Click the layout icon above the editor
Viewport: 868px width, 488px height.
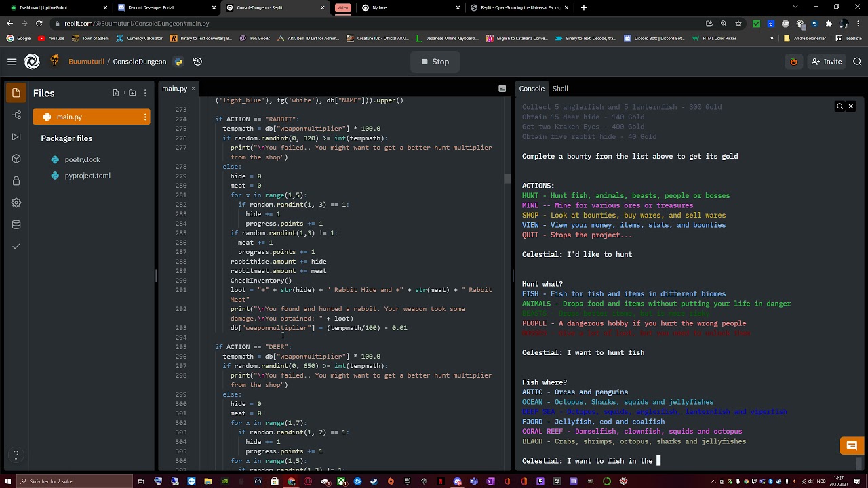pyautogui.click(x=502, y=89)
